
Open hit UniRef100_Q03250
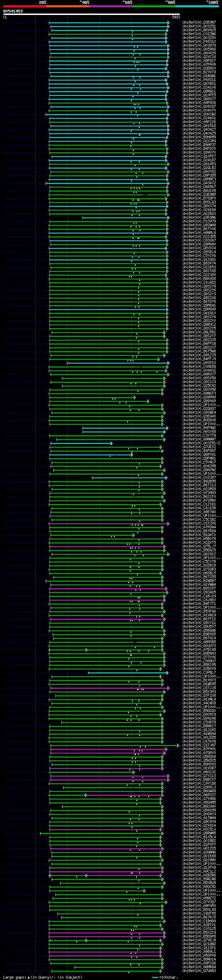coord(199,38)
